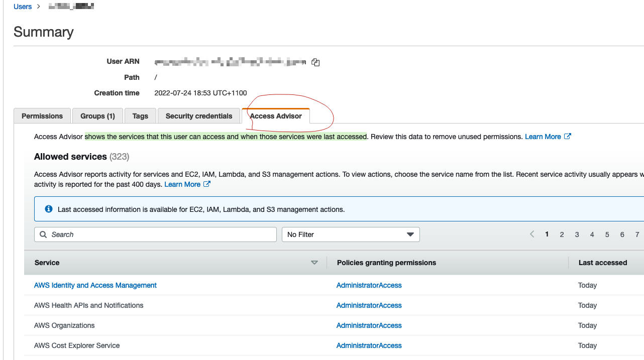
Task: Go to page 3 of the services list
Action: tap(577, 234)
